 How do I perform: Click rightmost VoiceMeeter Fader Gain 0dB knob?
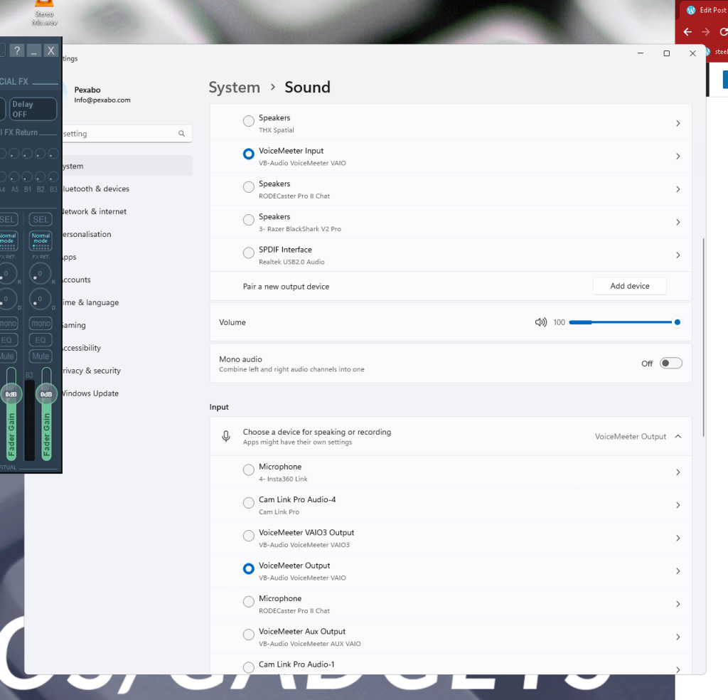[46, 394]
